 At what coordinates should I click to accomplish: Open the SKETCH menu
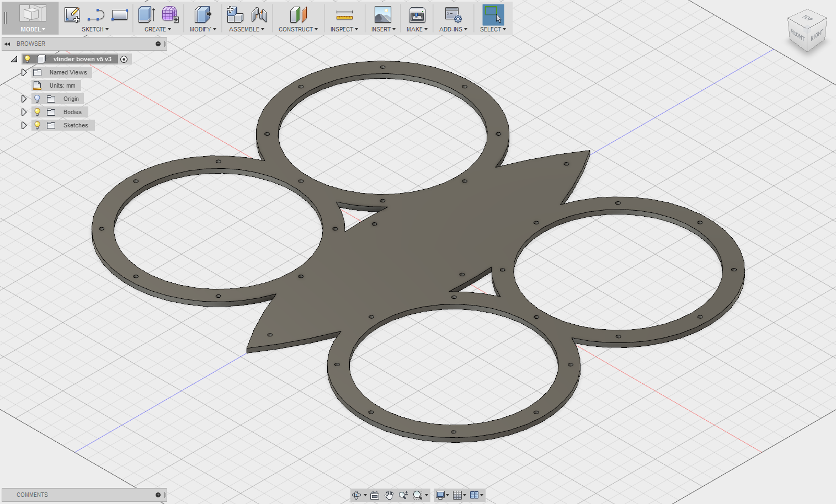tap(95, 29)
